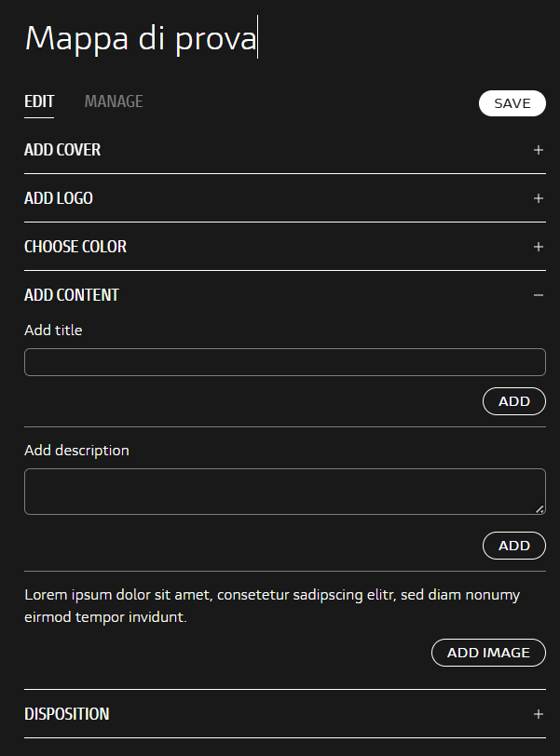This screenshot has width=560, height=756.
Task: Collapse the ADD CONTENT section heading
Action: pyautogui.click(x=72, y=295)
